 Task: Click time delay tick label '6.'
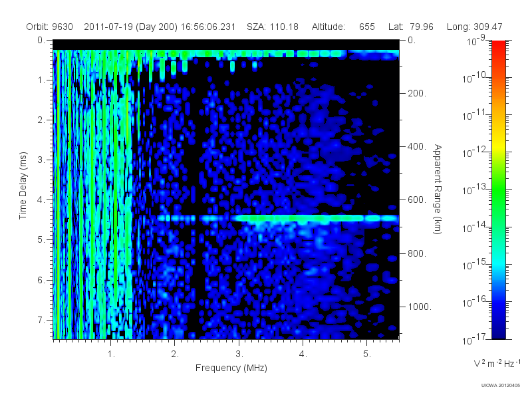(x=41, y=280)
